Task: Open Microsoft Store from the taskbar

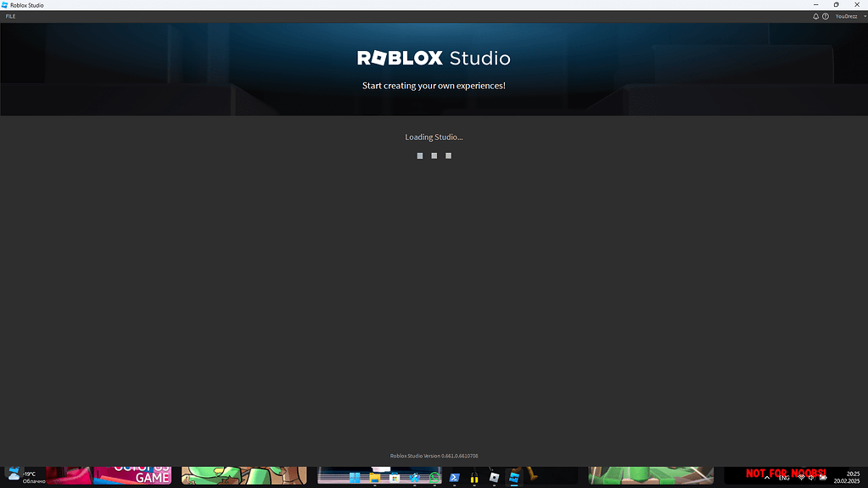Action: tap(395, 478)
